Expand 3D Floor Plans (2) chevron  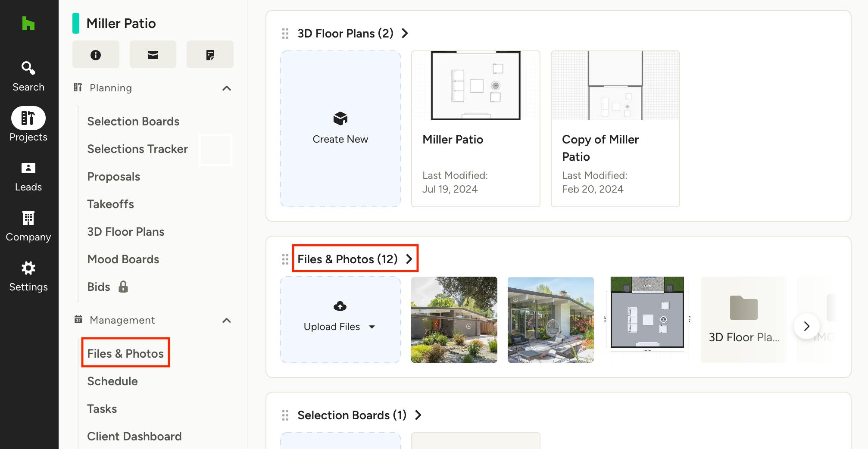[405, 34]
